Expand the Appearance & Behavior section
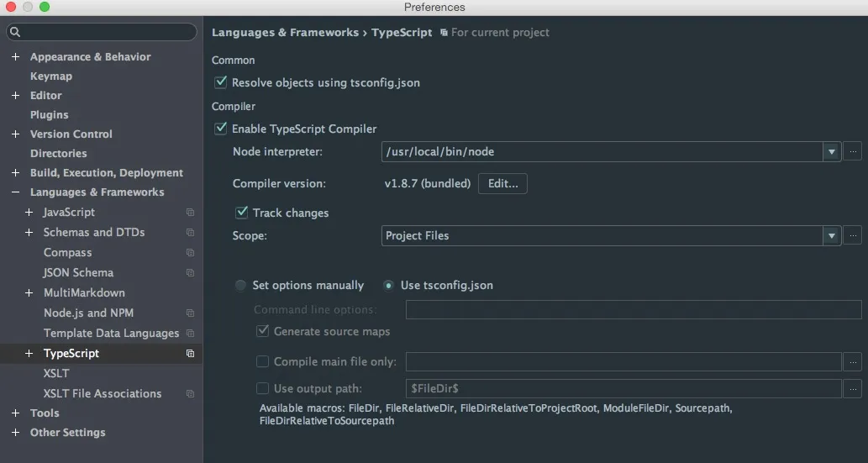Image resolution: width=868 pixels, height=463 pixels. tap(15, 57)
